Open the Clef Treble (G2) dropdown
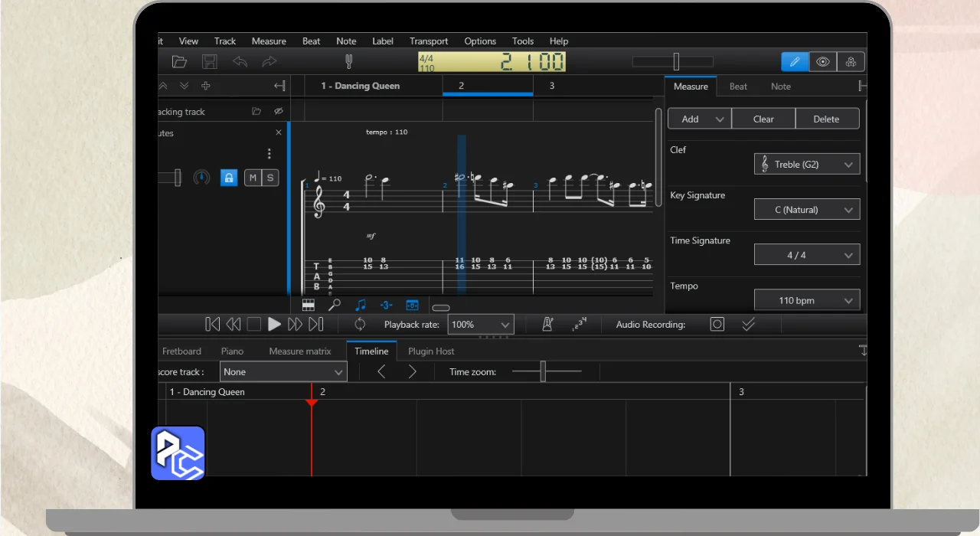The height and width of the screenshot is (536, 980). (x=807, y=165)
